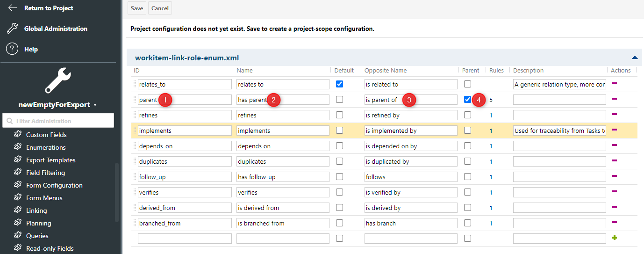Open the Enumerations administration item

pyautogui.click(x=46, y=147)
